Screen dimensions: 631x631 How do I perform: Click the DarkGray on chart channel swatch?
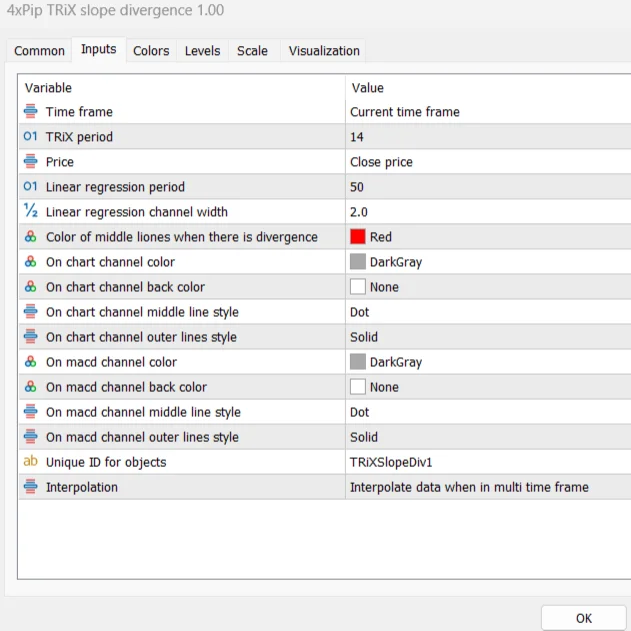(x=358, y=262)
